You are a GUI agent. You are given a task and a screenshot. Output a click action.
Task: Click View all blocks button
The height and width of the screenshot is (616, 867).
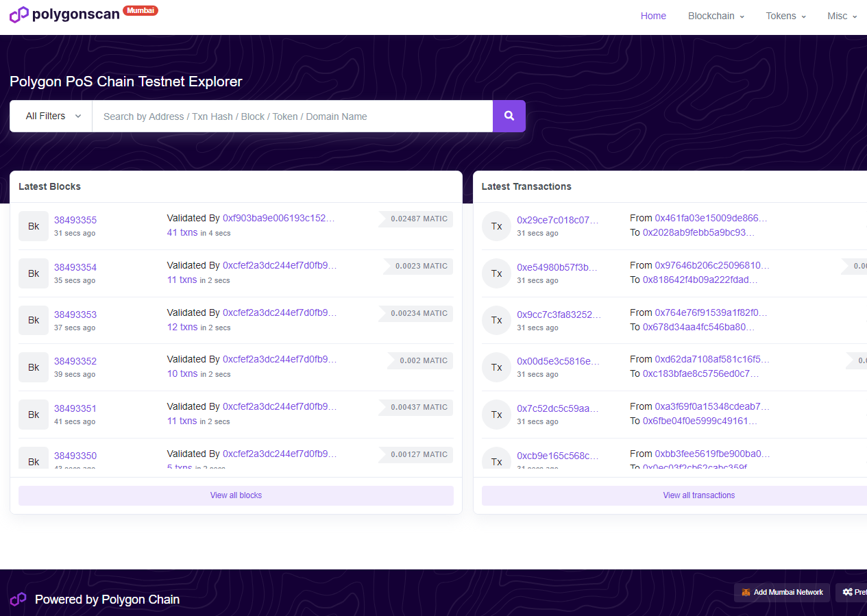point(236,495)
